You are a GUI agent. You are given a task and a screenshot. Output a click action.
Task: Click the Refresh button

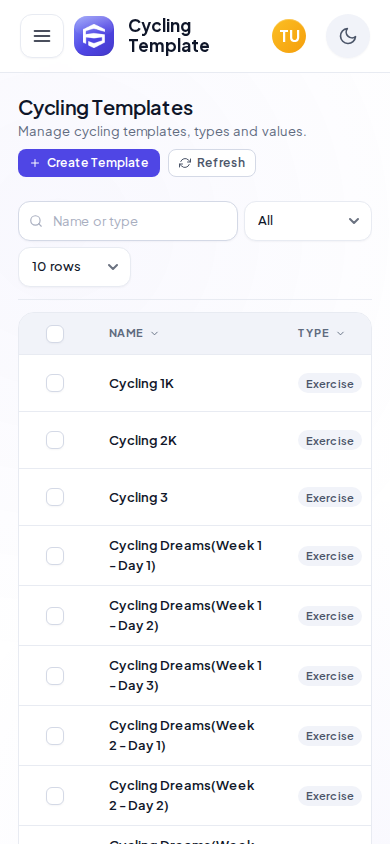212,163
